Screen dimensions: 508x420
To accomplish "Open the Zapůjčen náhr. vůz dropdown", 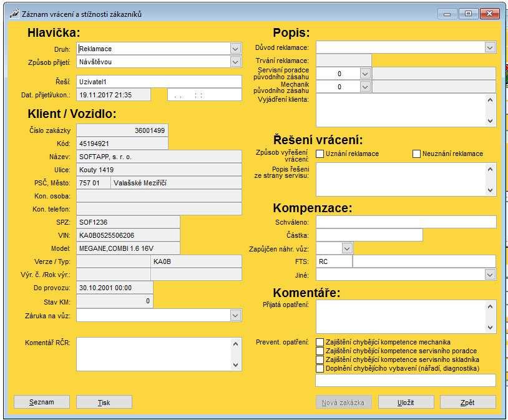I will pos(347,248).
